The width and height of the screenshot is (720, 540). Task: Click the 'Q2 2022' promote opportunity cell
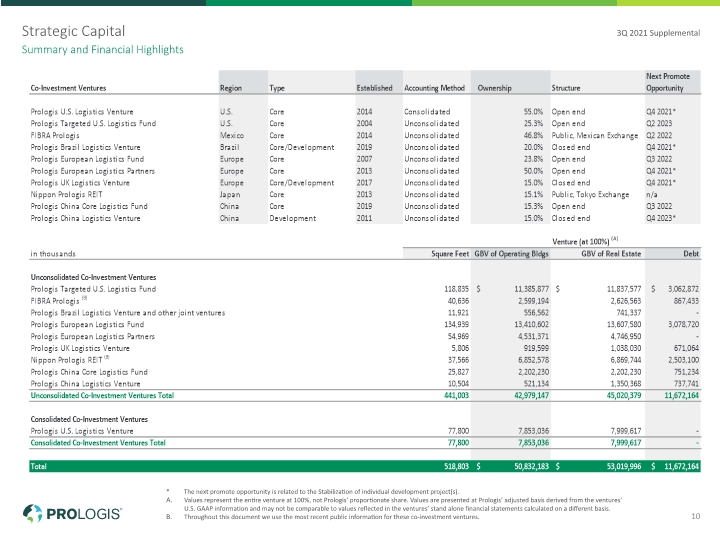point(659,135)
